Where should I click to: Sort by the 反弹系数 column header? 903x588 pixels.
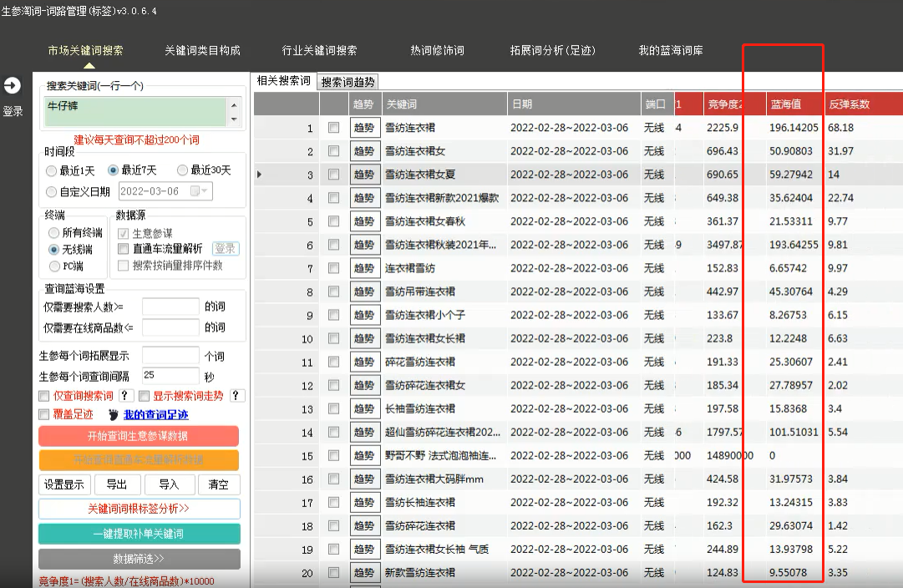(863, 104)
